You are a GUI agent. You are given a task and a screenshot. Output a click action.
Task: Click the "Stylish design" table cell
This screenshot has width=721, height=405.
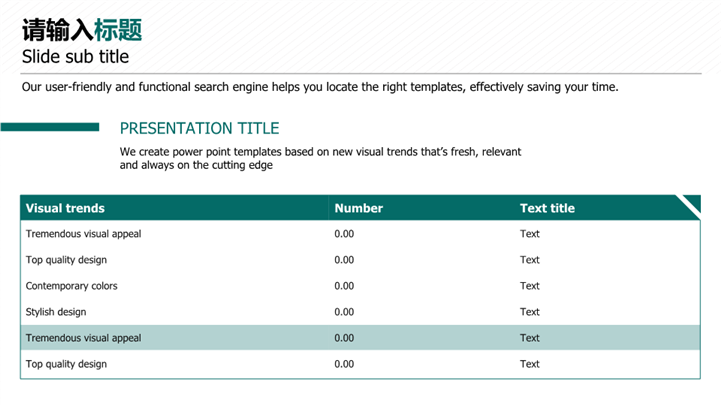click(56, 312)
